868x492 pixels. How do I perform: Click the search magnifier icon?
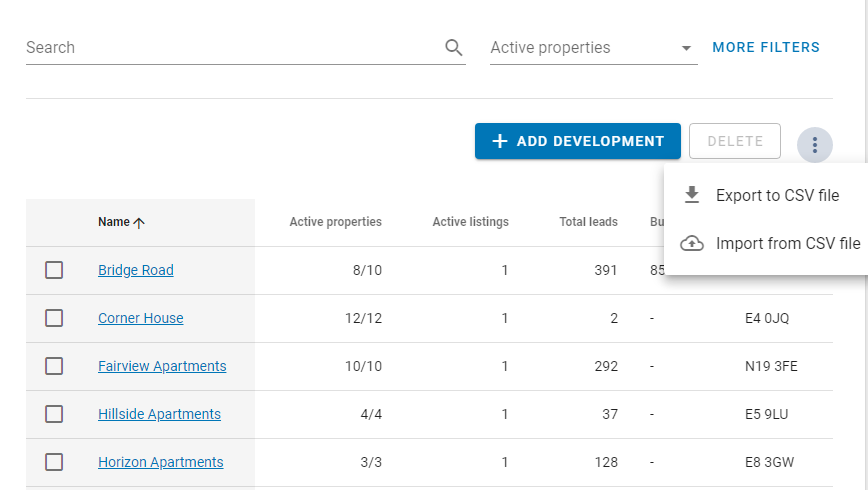click(453, 48)
